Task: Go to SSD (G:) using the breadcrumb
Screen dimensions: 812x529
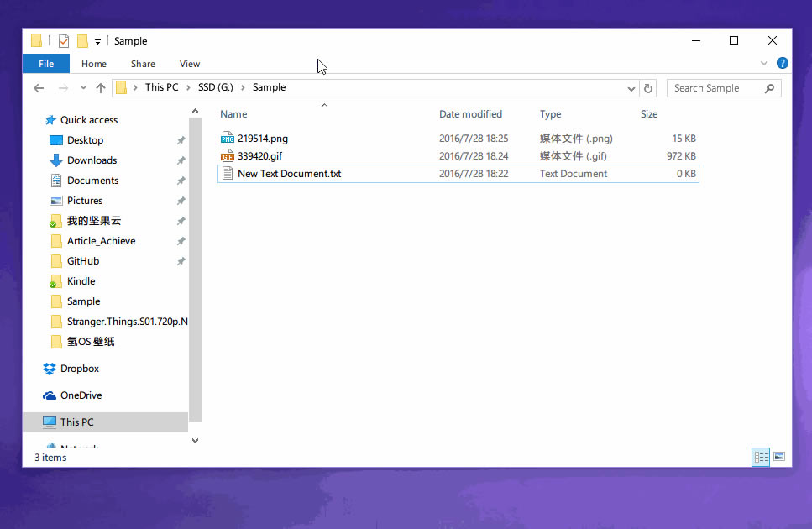Action: (217, 87)
